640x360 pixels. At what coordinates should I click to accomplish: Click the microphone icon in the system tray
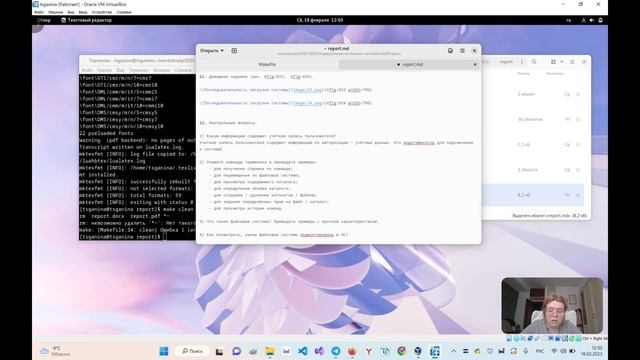pyautogui.click(x=526, y=351)
